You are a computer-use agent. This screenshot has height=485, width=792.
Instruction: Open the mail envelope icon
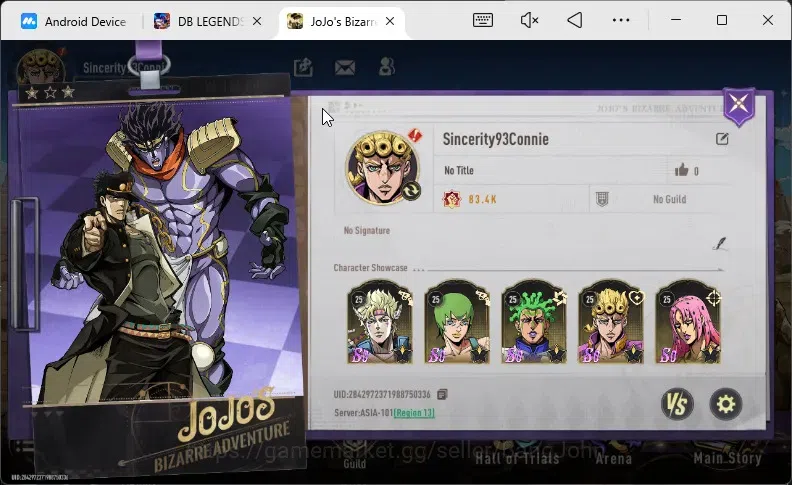[x=345, y=67]
